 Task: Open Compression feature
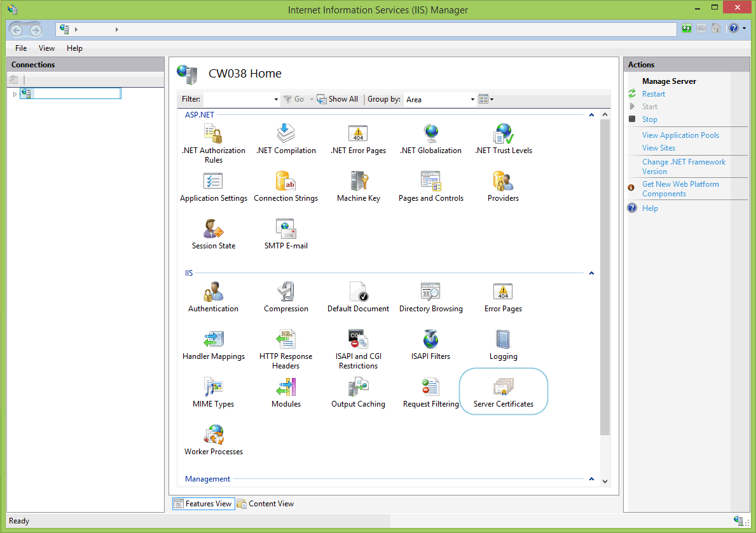(286, 297)
